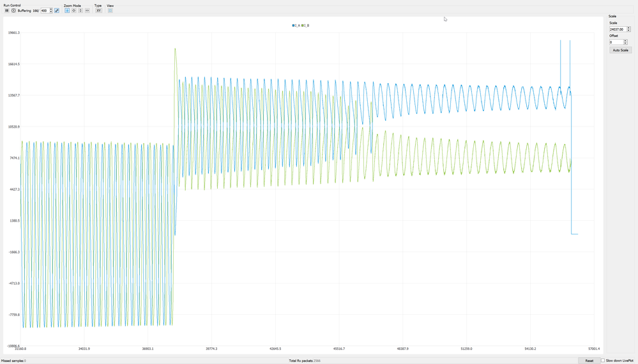Edit the Offset value field
The width and height of the screenshot is (638, 364).
click(x=616, y=42)
